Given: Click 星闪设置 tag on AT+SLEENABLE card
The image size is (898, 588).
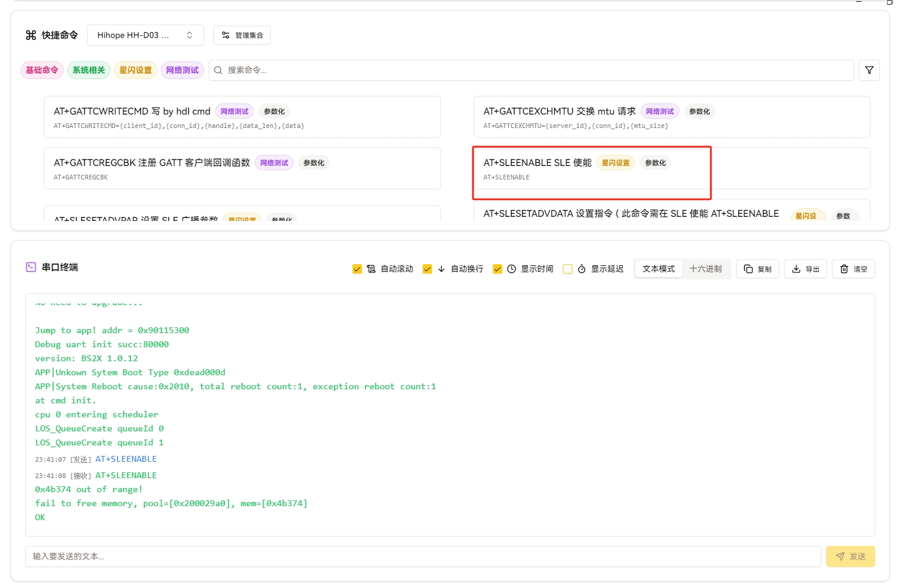Looking at the screenshot, I should (616, 163).
